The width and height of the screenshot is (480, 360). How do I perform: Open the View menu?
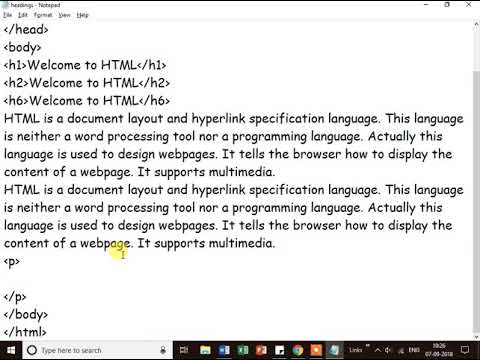pos(64,15)
